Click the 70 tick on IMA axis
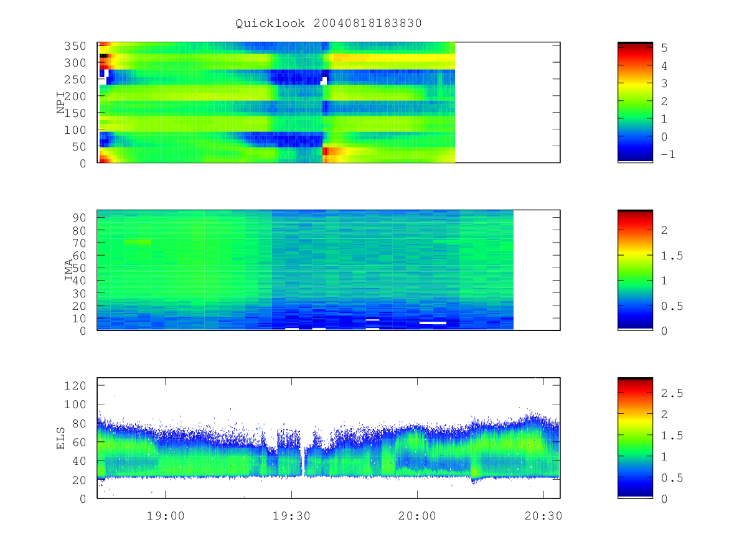 click(80, 243)
